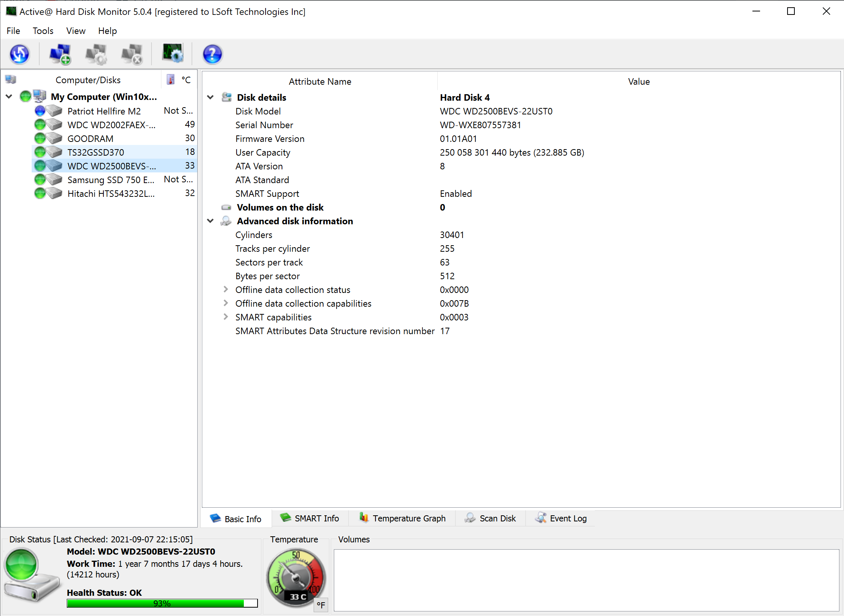Switch to the Basic Info tab

[236, 519]
